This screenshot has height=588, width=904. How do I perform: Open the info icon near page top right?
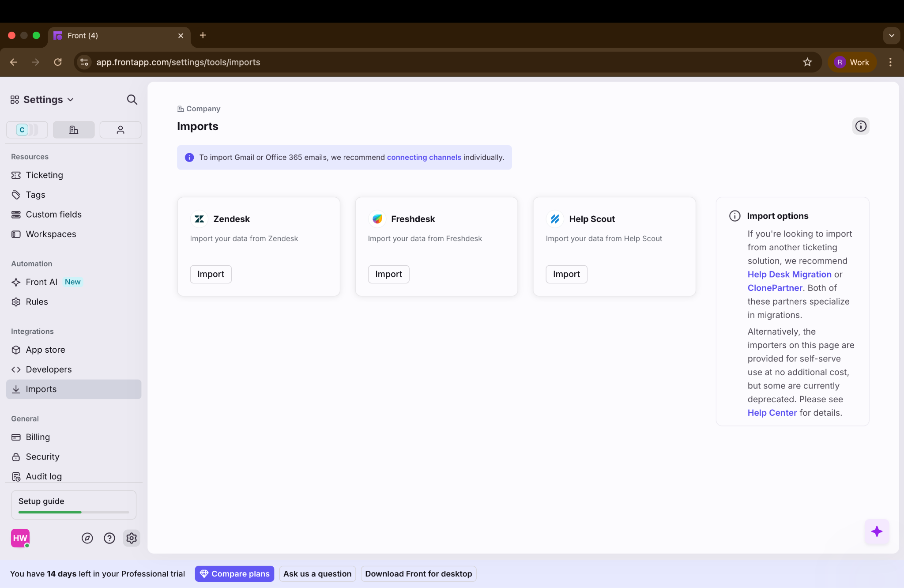860,126
